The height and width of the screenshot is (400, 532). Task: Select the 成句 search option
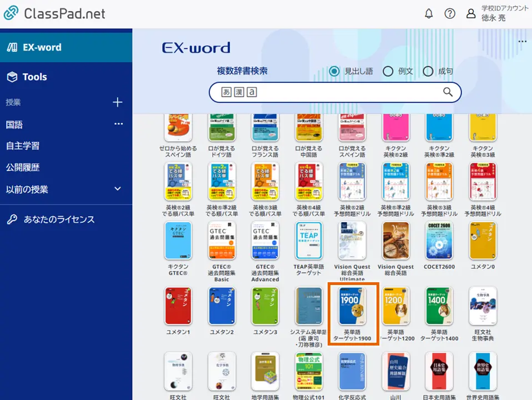pos(428,71)
